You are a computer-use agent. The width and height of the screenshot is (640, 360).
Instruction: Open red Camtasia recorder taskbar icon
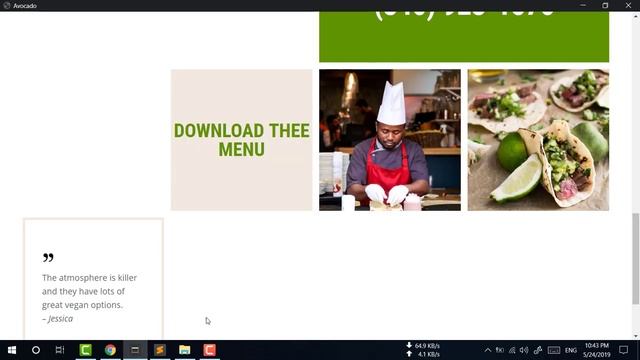pos(209,350)
